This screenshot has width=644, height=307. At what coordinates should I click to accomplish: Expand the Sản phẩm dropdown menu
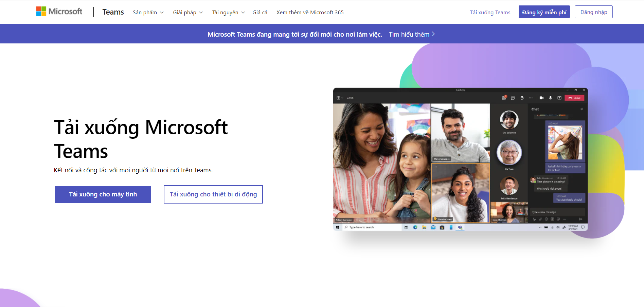click(x=148, y=13)
